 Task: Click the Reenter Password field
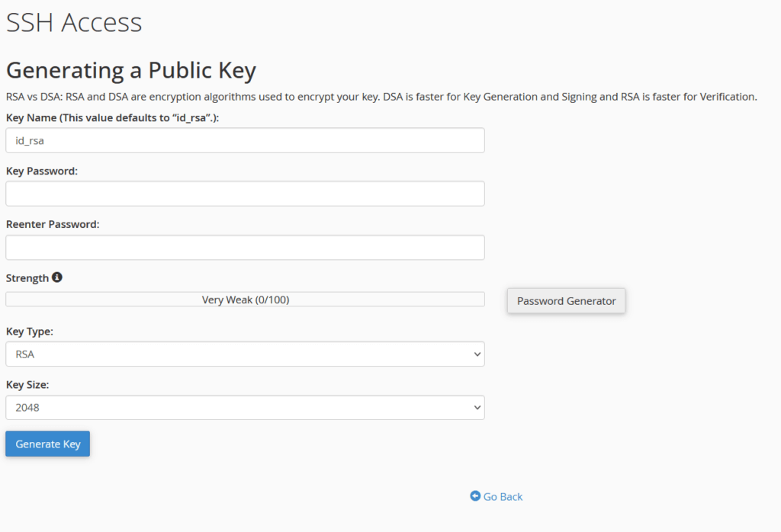point(244,247)
